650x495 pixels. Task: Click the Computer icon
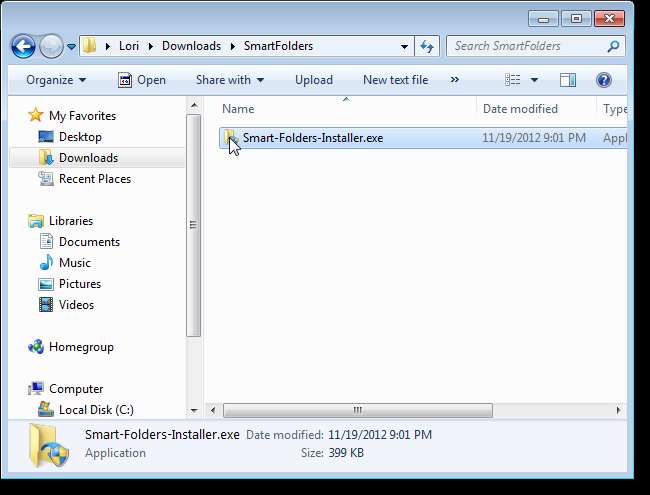tap(36, 388)
